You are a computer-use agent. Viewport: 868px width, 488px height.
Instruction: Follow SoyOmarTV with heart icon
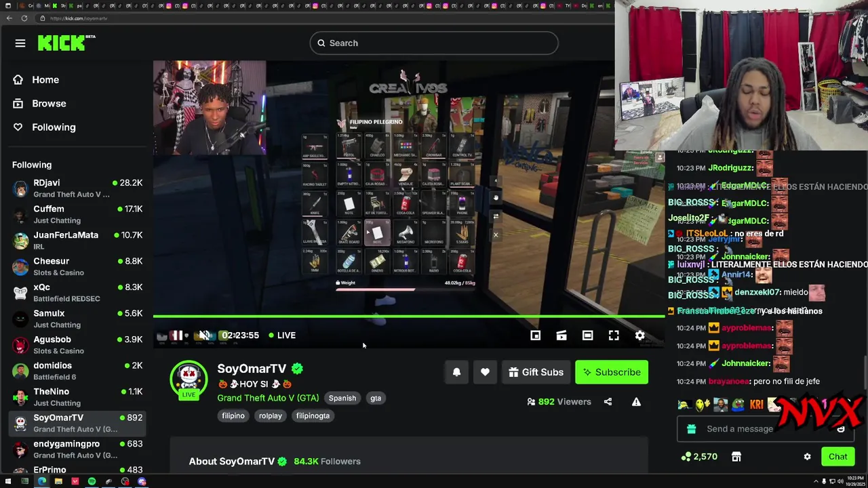(x=485, y=372)
